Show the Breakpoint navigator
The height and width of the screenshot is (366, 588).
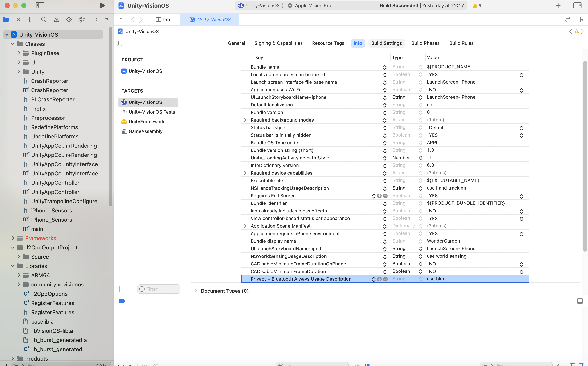pyautogui.click(x=94, y=20)
